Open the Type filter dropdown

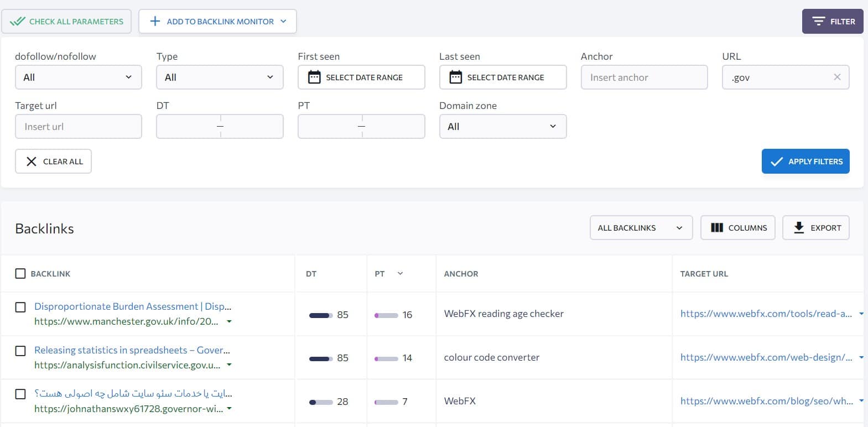tap(220, 77)
